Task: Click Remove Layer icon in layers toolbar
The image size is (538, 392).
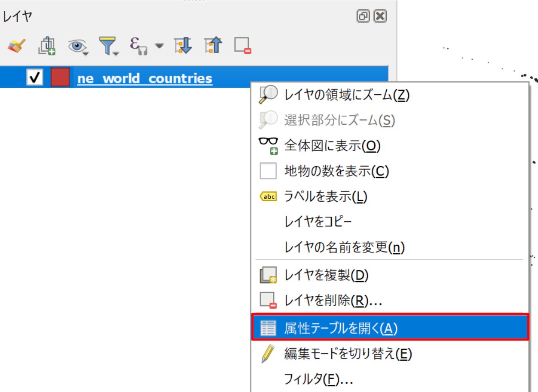Action: [x=243, y=46]
